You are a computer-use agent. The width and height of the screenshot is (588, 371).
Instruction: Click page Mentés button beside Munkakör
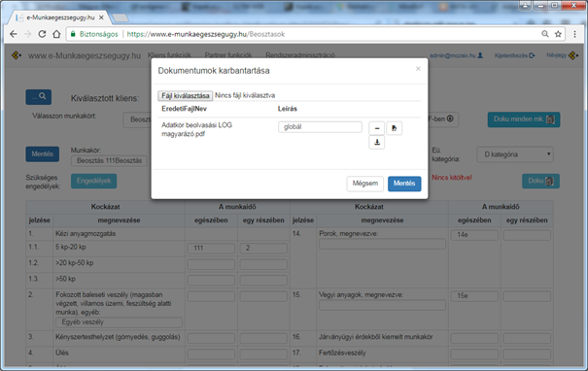[43, 154]
